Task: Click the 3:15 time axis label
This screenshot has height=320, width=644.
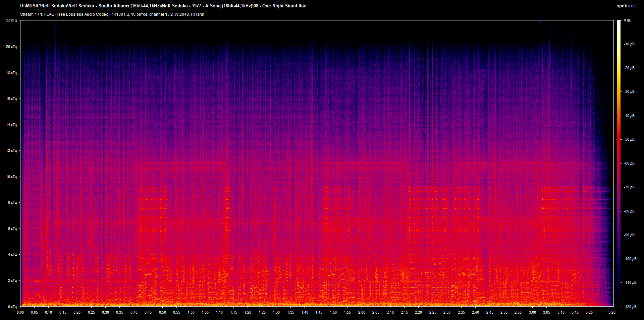Action: pyautogui.click(x=575, y=312)
